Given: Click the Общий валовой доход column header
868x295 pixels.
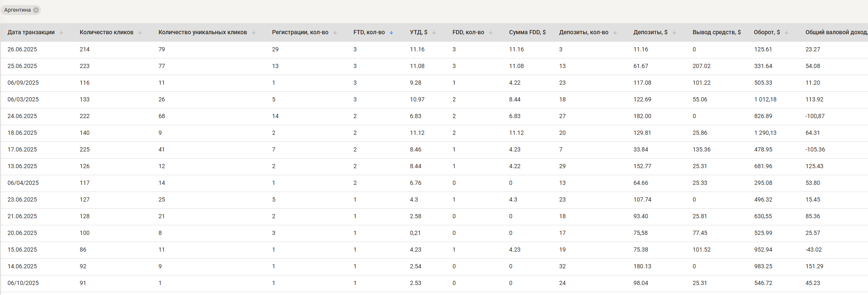Looking at the screenshot, I should pos(836,32).
